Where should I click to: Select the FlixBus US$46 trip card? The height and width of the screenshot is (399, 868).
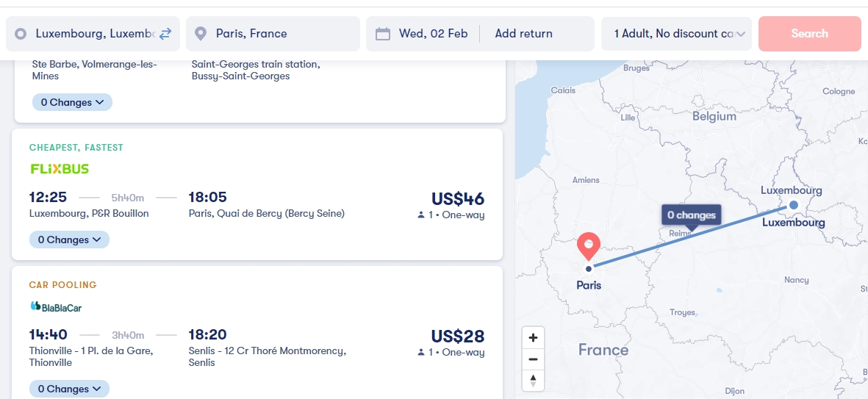(257, 194)
